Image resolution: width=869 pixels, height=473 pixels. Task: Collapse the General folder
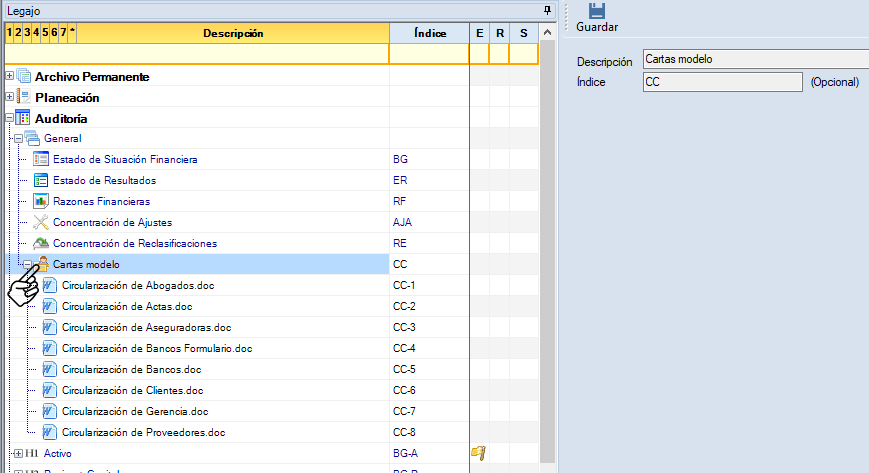coord(18,138)
